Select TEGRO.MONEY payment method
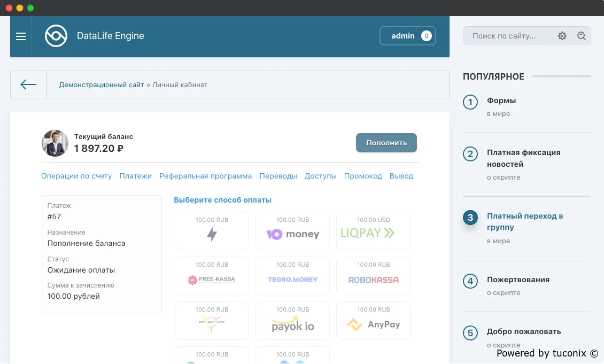This screenshot has height=364, width=604. point(293,276)
